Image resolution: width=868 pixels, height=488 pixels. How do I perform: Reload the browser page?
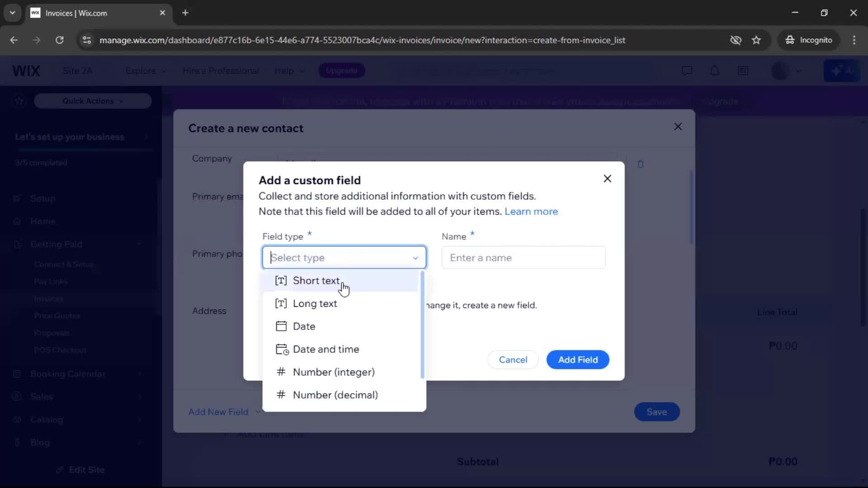pyautogui.click(x=59, y=40)
